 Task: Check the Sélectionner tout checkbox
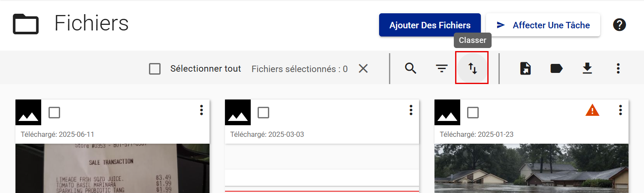click(155, 69)
